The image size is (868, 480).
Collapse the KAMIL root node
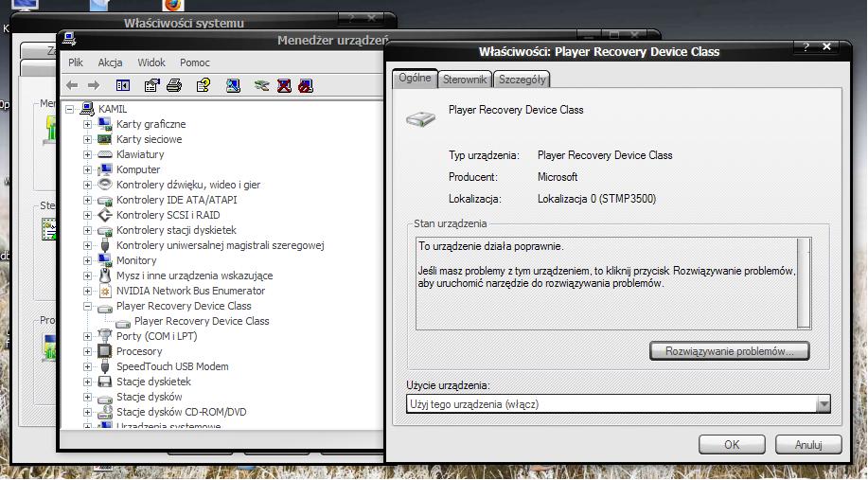tap(70, 109)
